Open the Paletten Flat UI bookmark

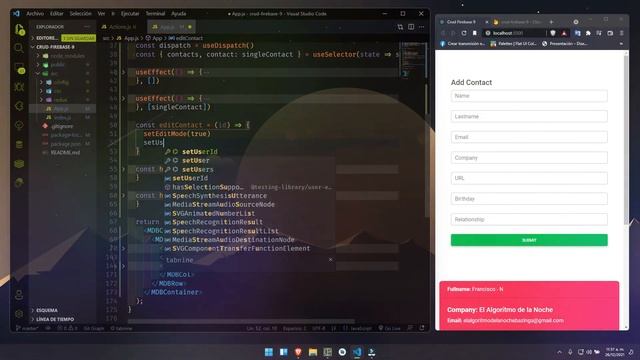(513, 44)
